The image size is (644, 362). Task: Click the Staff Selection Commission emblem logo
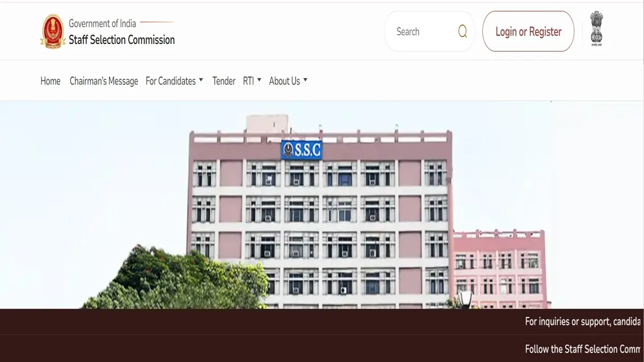[x=53, y=32]
